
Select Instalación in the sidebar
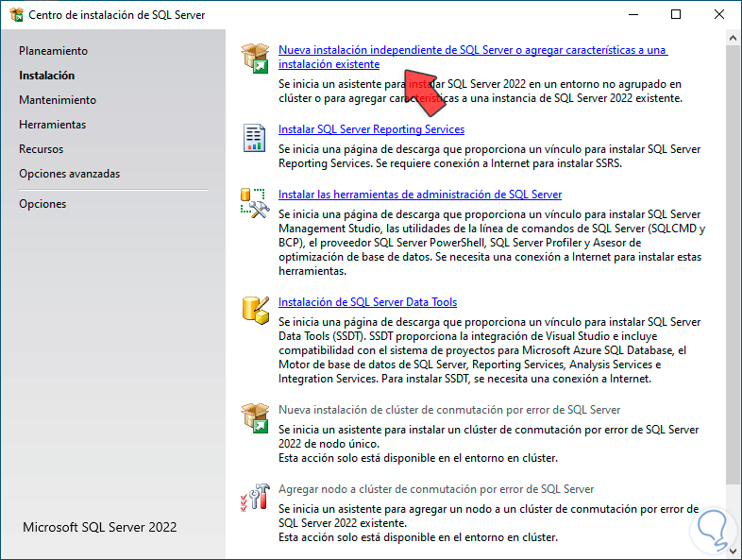pyautogui.click(x=46, y=76)
